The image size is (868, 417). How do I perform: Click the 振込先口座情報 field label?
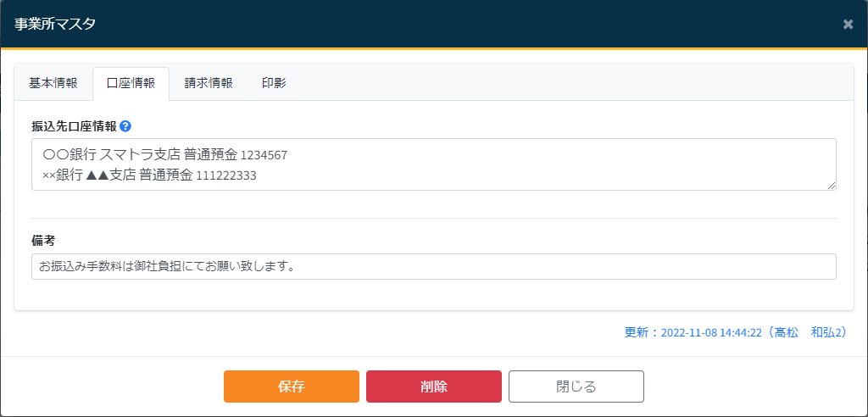tap(74, 126)
